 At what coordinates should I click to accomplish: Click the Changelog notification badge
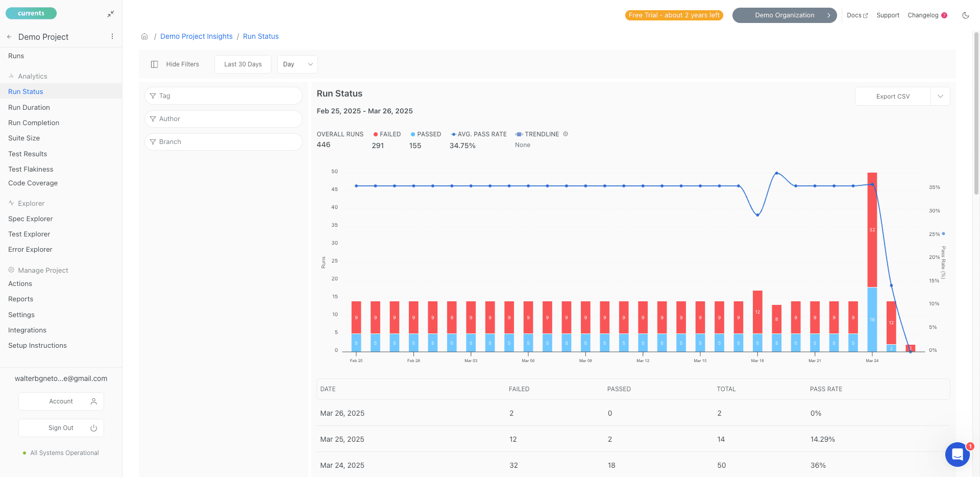[x=944, y=15]
